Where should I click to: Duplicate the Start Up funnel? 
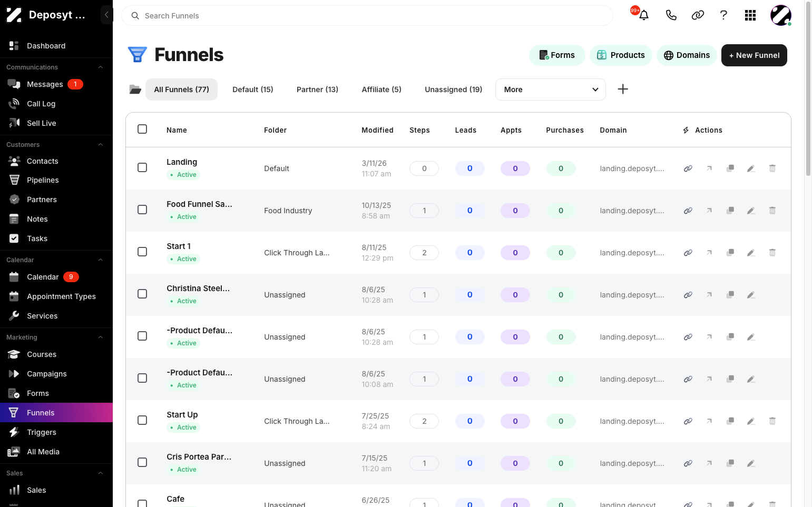(730, 421)
